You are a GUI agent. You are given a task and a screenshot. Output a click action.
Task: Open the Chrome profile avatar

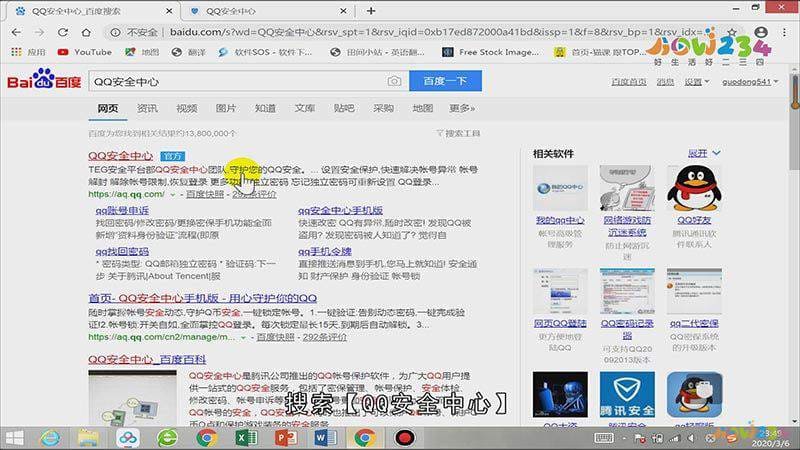point(761,32)
